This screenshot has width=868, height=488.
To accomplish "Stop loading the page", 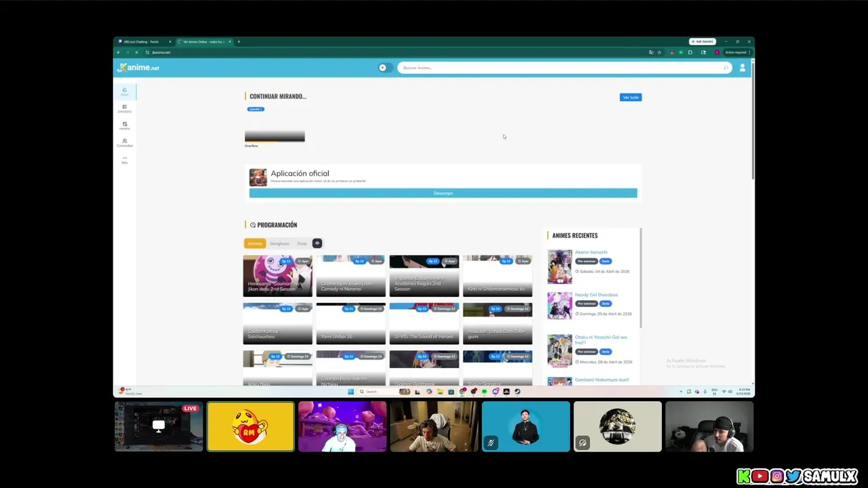I will click(x=136, y=52).
